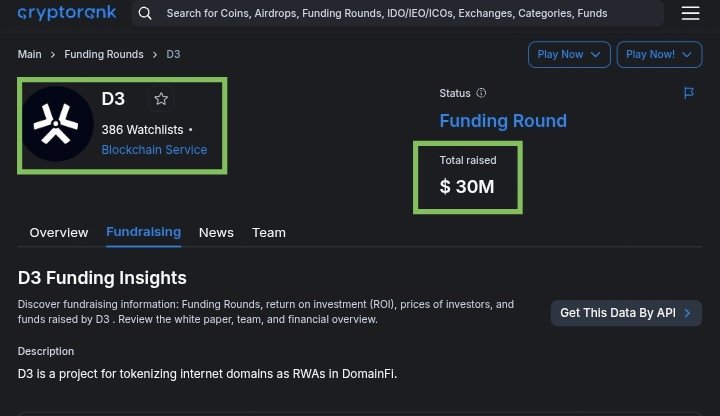Viewport: 720px width, 416px height.
Task: Select the Fundraising tab
Action: point(143,232)
